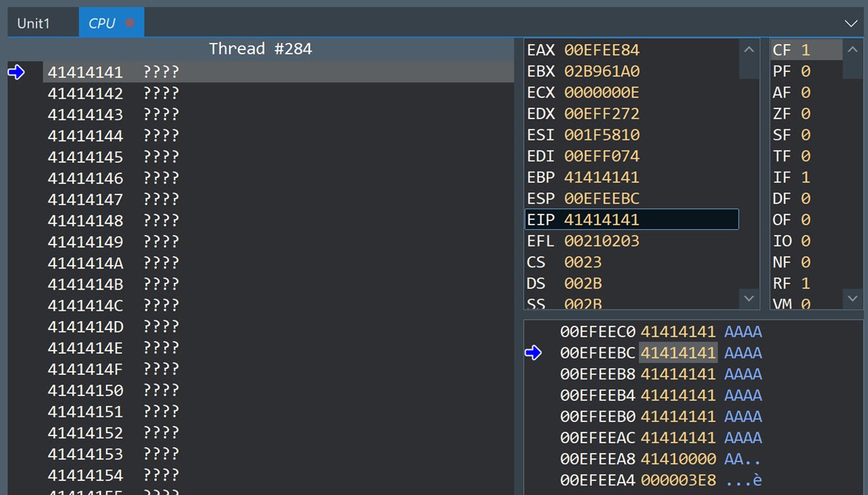Select disassembly row 41414151

coord(278,411)
